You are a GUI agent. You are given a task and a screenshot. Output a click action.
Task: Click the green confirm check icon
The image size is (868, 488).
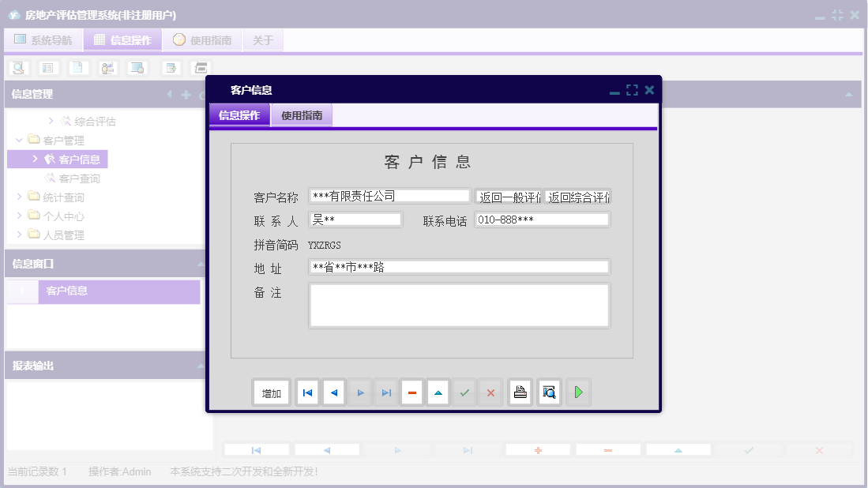tap(464, 392)
